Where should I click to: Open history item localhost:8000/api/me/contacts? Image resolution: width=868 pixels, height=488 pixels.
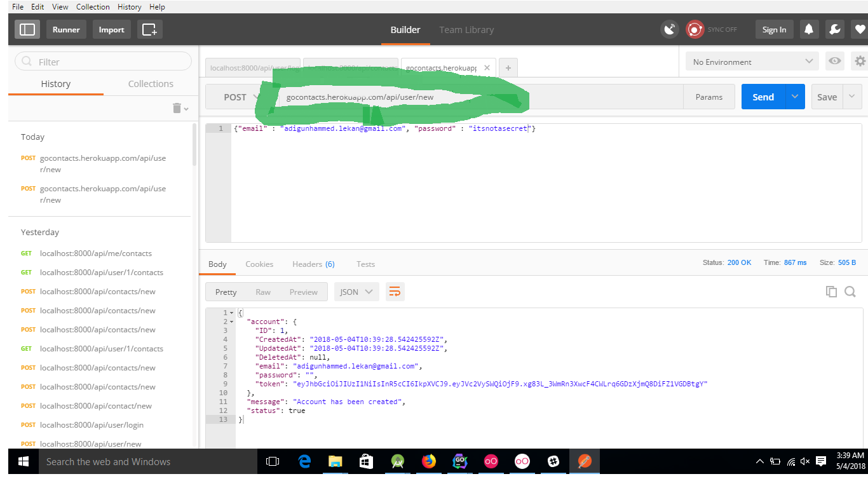(95, 253)
